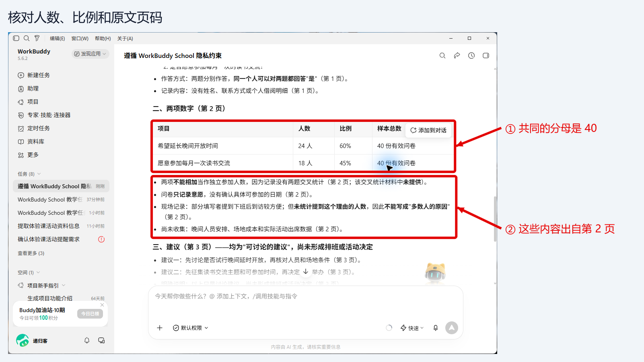Image resolution: width=644 pixels, height=362 pixels.
Task: Search within conversation using header magnifier icon
Action: (x=442, y=56)
